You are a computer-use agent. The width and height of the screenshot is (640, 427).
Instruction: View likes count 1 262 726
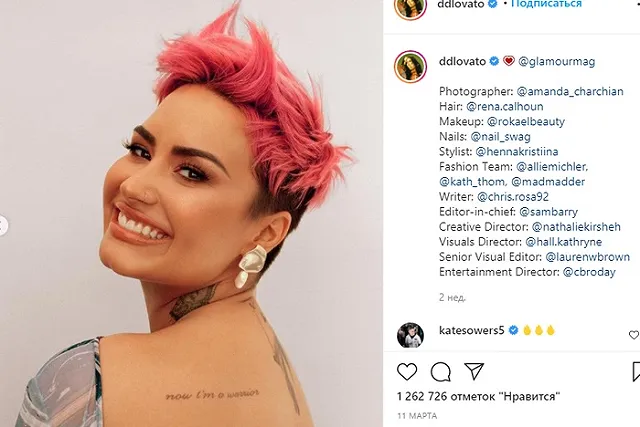point(478,396)
